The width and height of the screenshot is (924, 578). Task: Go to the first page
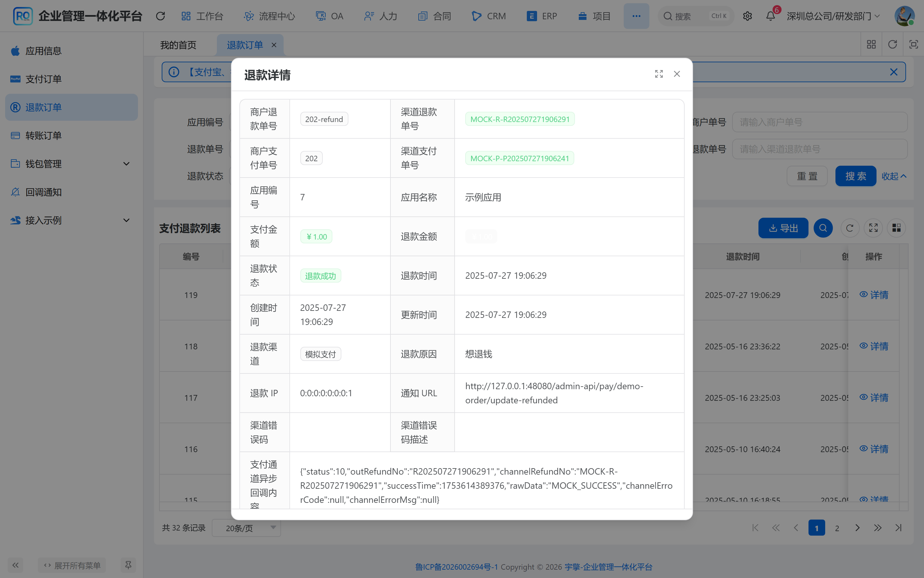[755, 528]
